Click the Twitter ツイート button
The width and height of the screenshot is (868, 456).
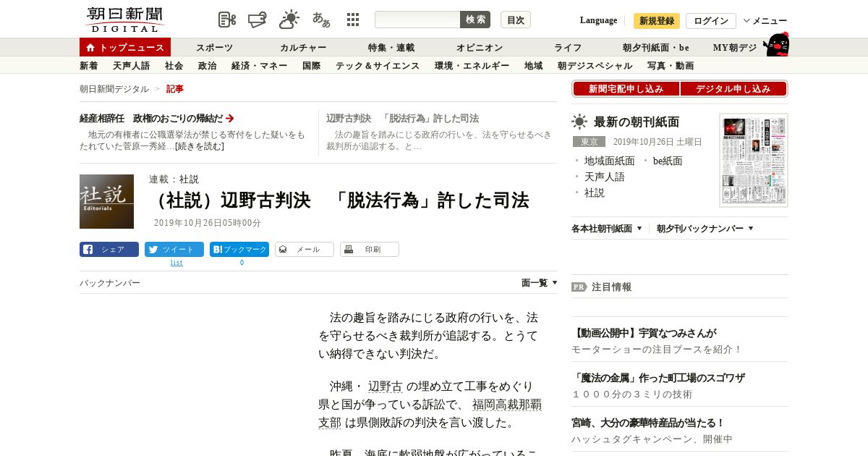174,249
